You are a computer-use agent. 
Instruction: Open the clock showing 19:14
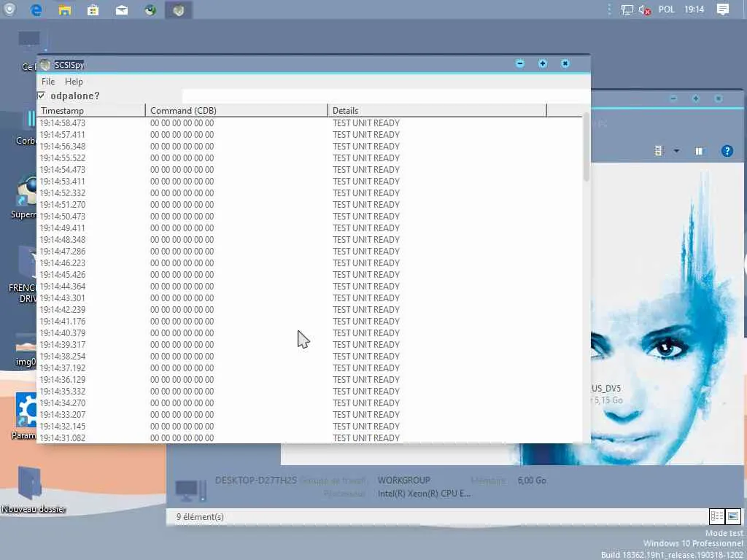pyautogui.click(x=694, y=9)
